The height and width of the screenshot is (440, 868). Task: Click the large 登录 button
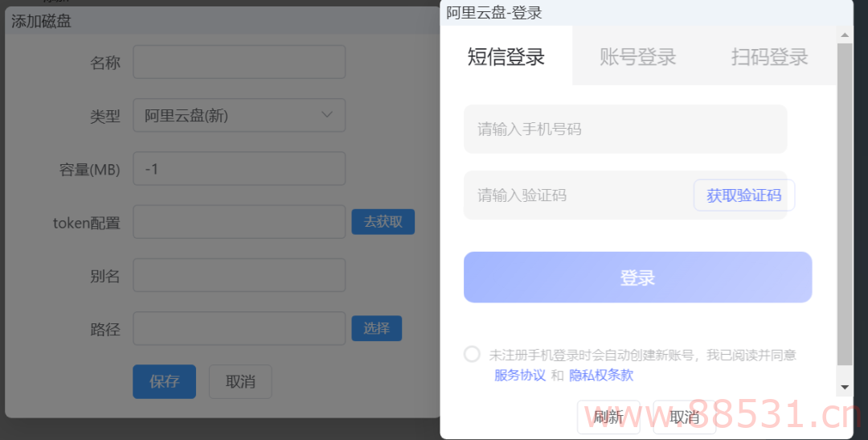tap(637, 277)
